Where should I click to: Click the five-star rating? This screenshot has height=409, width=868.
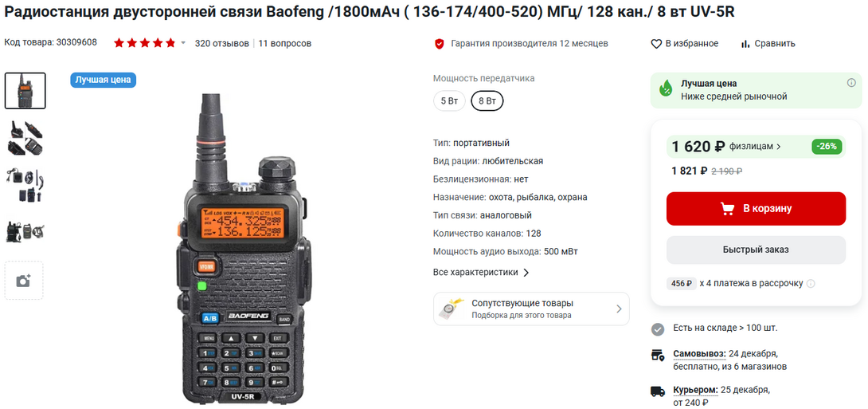pos(144,43)
